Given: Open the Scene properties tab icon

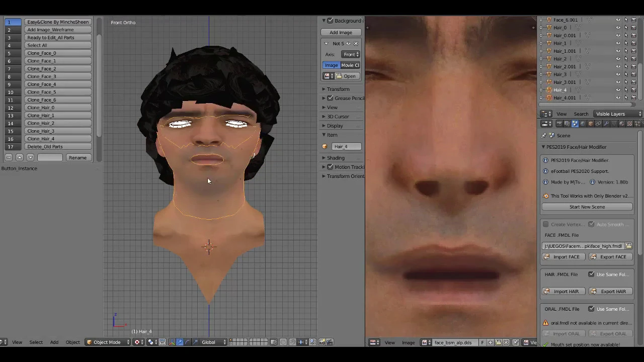Looking at the screenshot, I should [575, 124].
